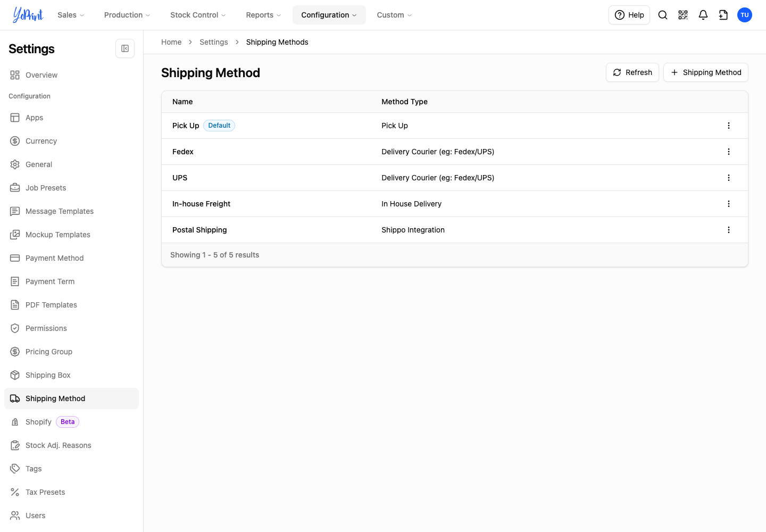Viewport: 766px width, 532px height.
Task: Open Tax Presets settings
Action: [71, 492]
